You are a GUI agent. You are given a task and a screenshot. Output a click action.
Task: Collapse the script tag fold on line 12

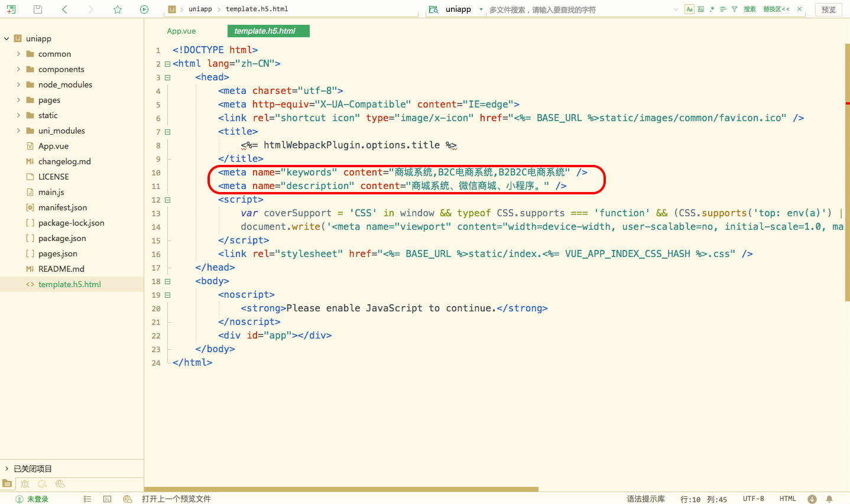(x=167, y=200)
